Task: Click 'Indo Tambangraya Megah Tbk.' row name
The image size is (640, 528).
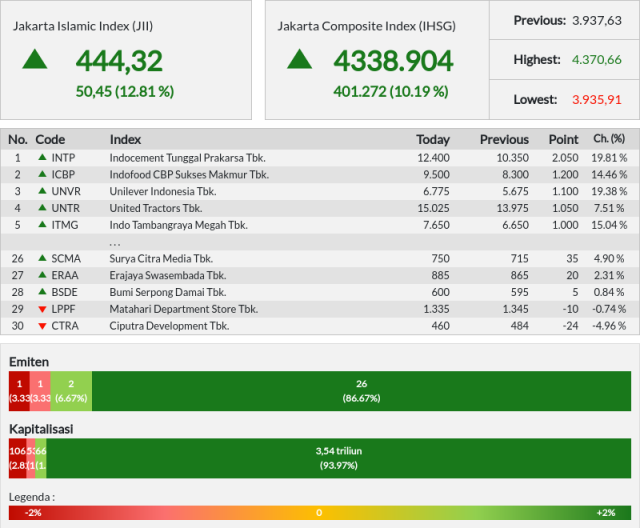Action: [x=178, y=224]
